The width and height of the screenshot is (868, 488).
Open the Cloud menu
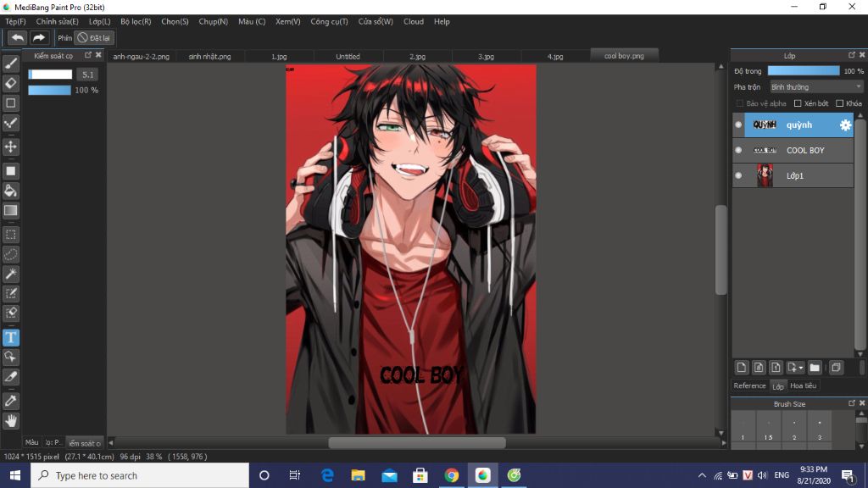coord(414,21)
